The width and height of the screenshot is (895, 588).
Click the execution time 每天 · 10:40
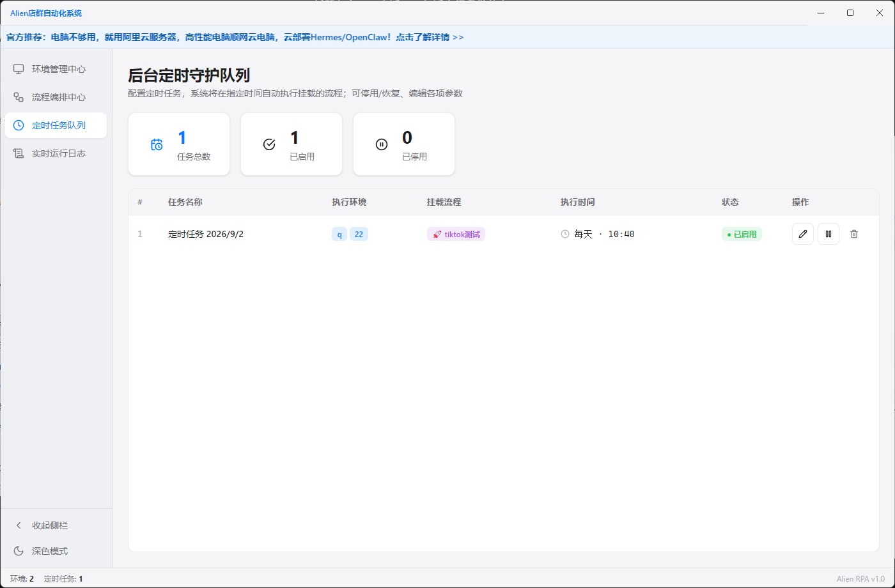(x=604, y=234)
